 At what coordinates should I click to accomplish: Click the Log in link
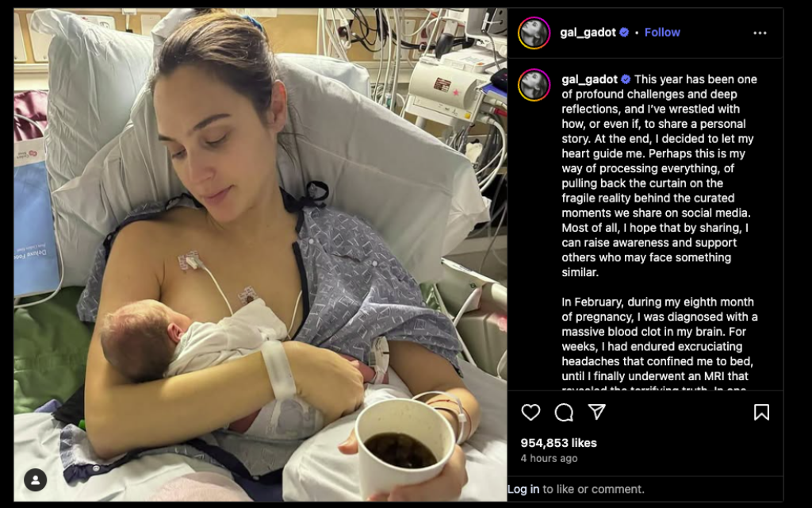point(523,489)
